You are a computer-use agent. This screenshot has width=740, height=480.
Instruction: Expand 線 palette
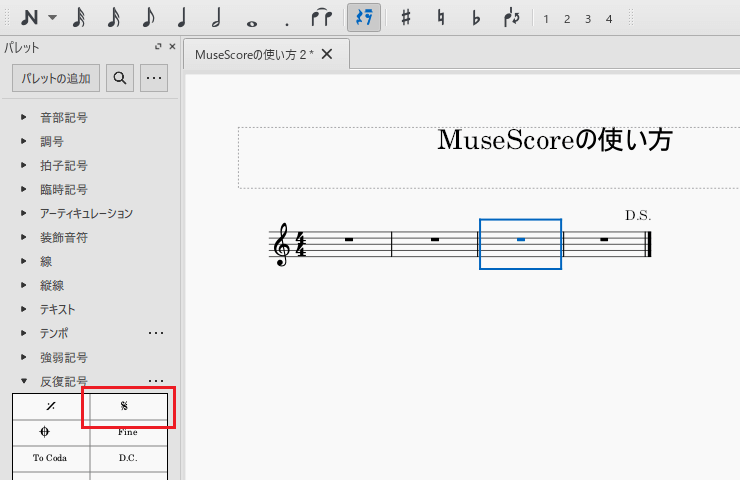point(24,261)
